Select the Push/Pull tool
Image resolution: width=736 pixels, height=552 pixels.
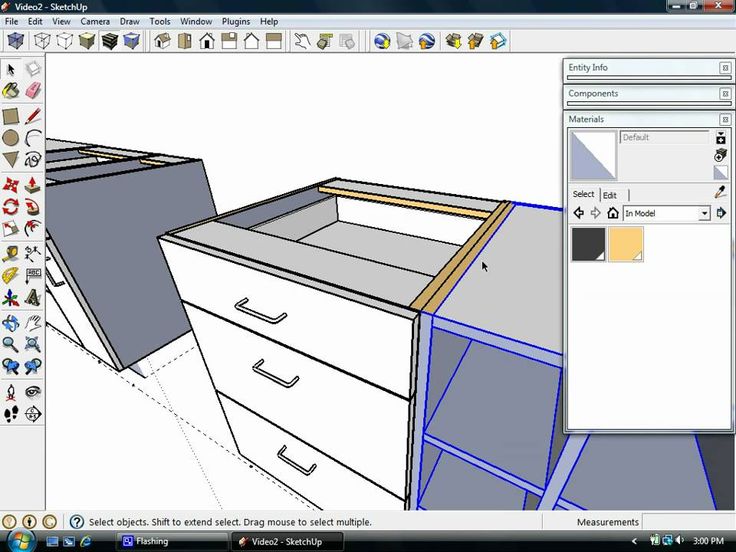coord(33,185)
